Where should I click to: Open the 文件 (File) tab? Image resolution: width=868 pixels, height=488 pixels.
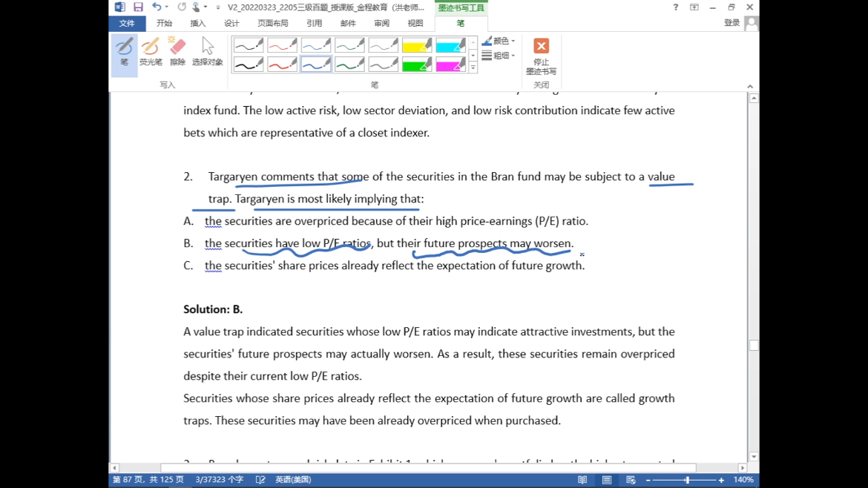click(127, 24)
